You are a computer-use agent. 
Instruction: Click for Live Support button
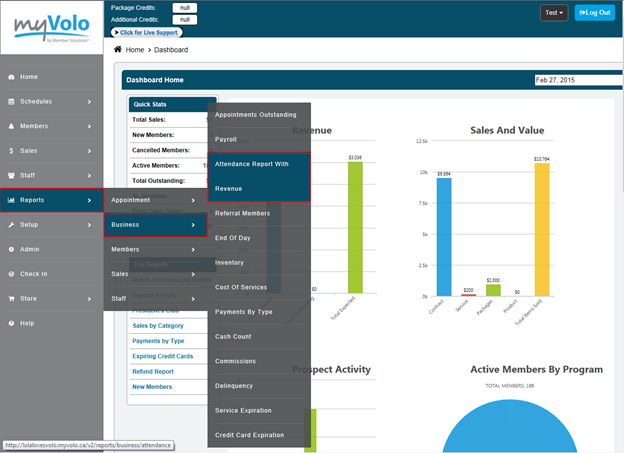point(154,33)
